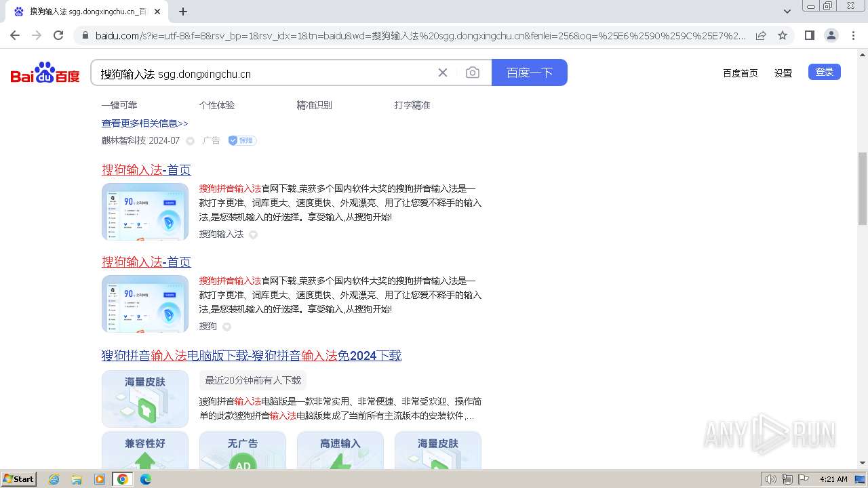Expand arrow beside 搜狗 source
This screenshot has height=488, width=868.
[x=226, y=327]
